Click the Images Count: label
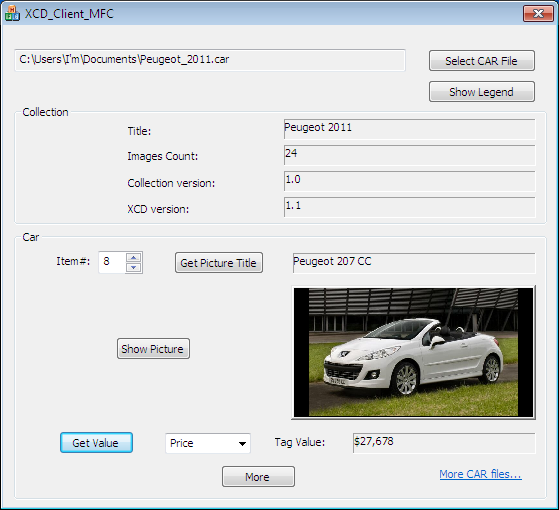This screenshot has height=510, width=559. pyautogui.click(x=163, y=156)
